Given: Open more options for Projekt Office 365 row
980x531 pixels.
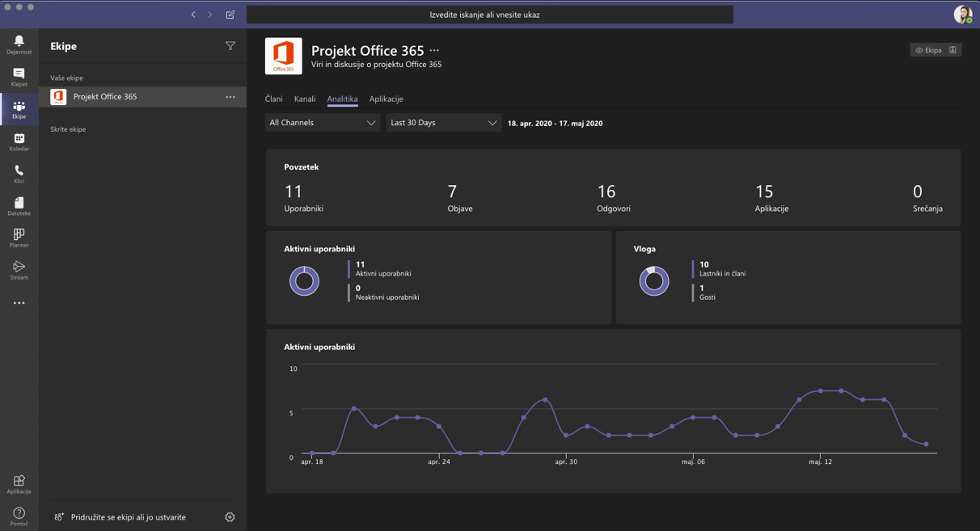Looking at the screenshot, I should click(230, 97).
